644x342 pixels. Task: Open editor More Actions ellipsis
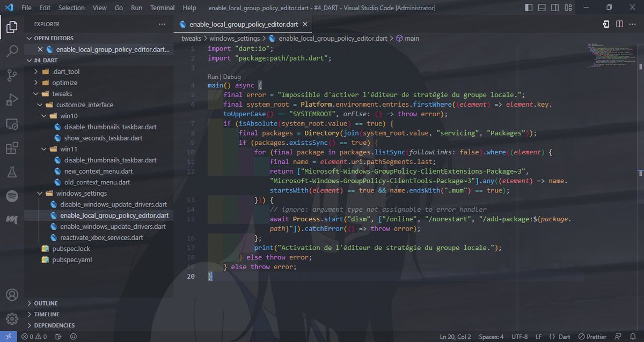[633, 24]
